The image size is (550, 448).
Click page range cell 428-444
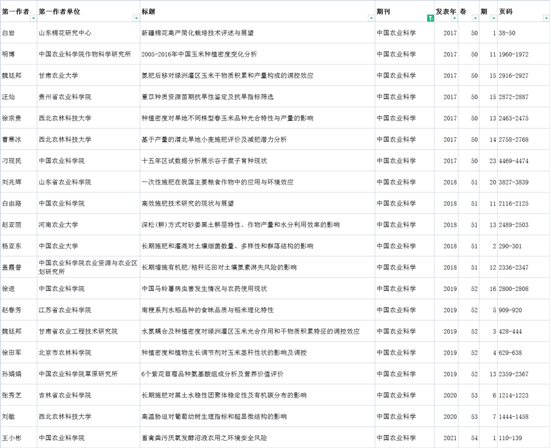(523, 331)
